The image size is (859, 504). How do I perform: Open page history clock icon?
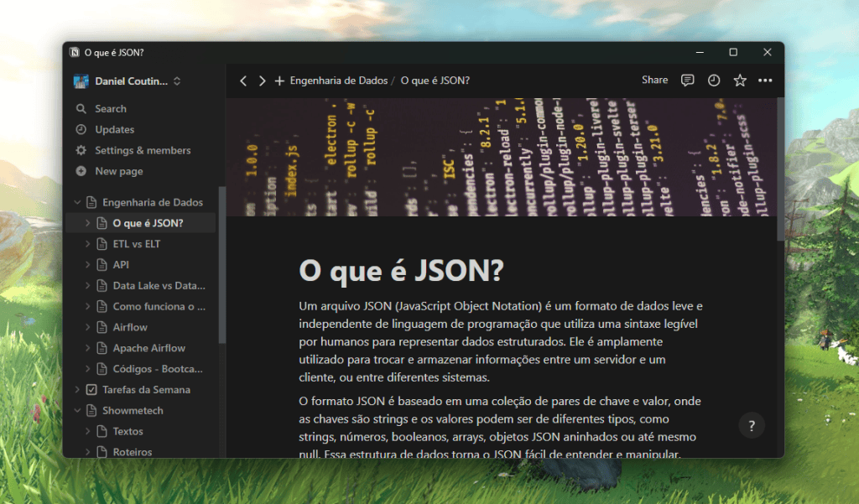[714, 81]
